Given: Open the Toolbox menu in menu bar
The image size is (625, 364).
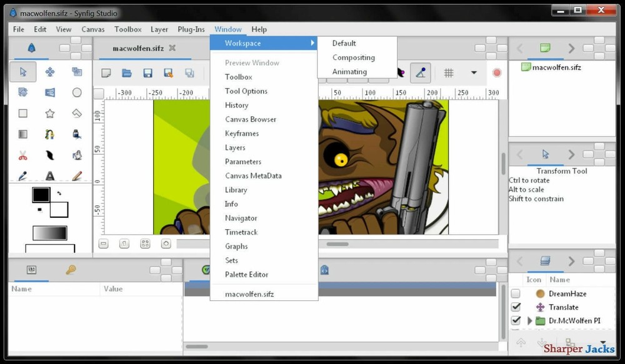Looking at the screenshot, I should (x=128, y=29).
